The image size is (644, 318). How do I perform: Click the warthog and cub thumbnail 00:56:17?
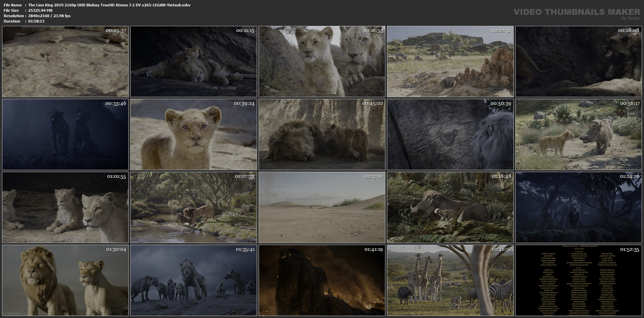578,134
